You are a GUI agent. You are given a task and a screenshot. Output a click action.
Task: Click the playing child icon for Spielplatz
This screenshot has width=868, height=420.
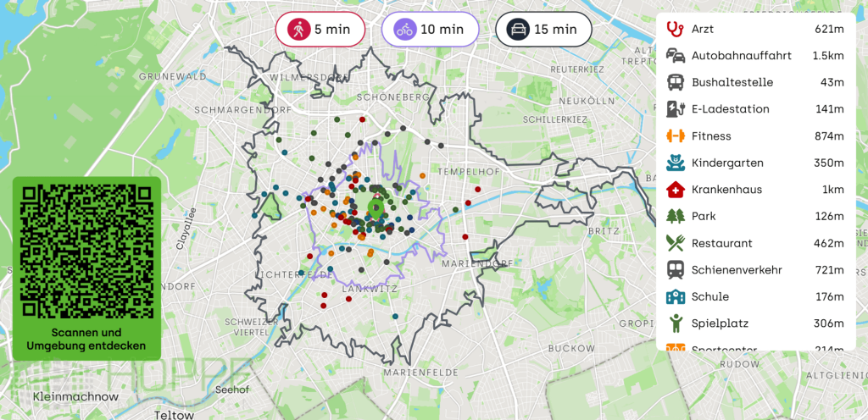tap(675, 323)
